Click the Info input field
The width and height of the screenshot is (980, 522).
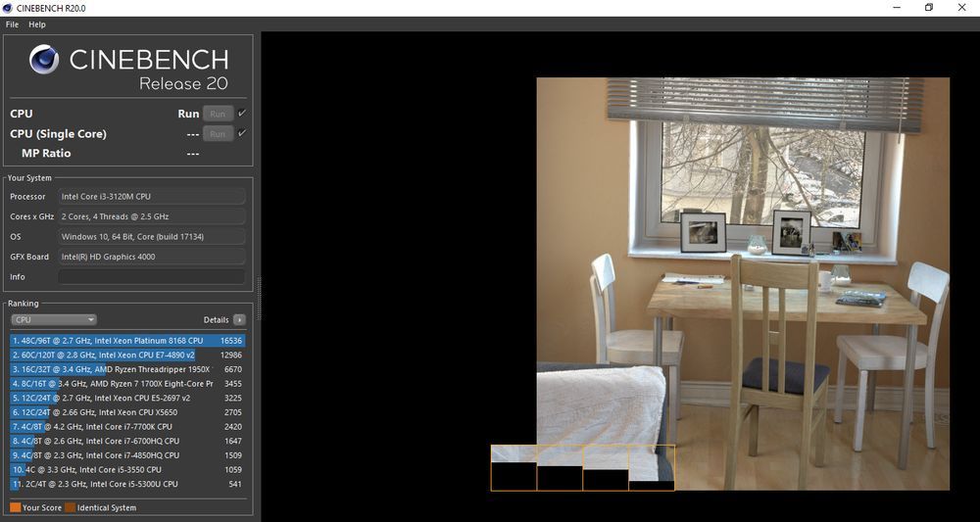[x=152, y=276]
